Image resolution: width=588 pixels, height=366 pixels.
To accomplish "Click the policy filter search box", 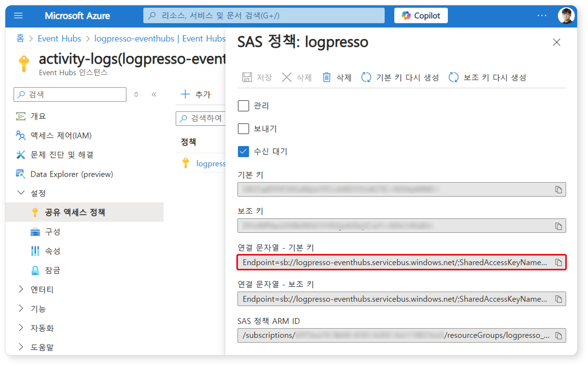I will tap(201, 118).
